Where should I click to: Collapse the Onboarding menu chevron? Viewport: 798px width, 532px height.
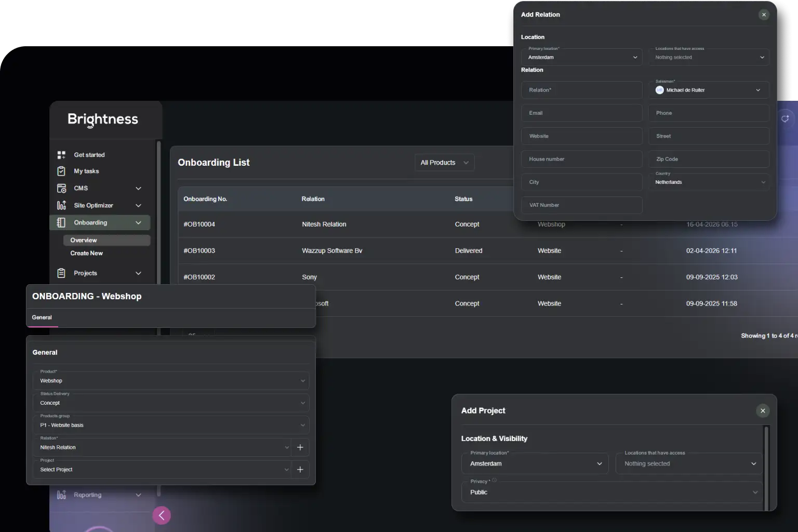tap(139, 222)
